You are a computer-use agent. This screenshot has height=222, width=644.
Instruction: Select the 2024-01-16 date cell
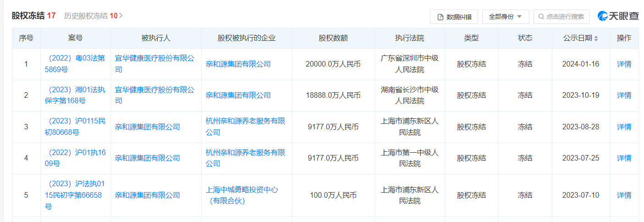[x=581, y=64]
